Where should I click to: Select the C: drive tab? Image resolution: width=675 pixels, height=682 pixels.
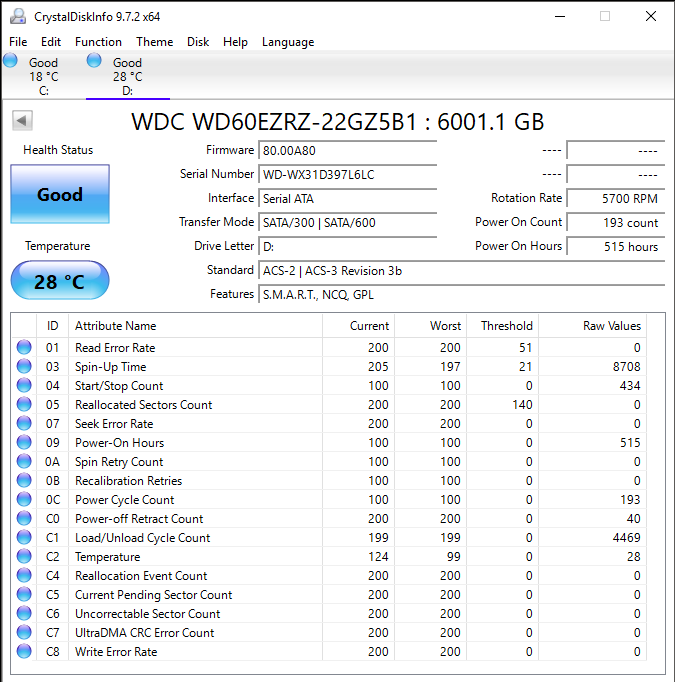pos(43,76)
